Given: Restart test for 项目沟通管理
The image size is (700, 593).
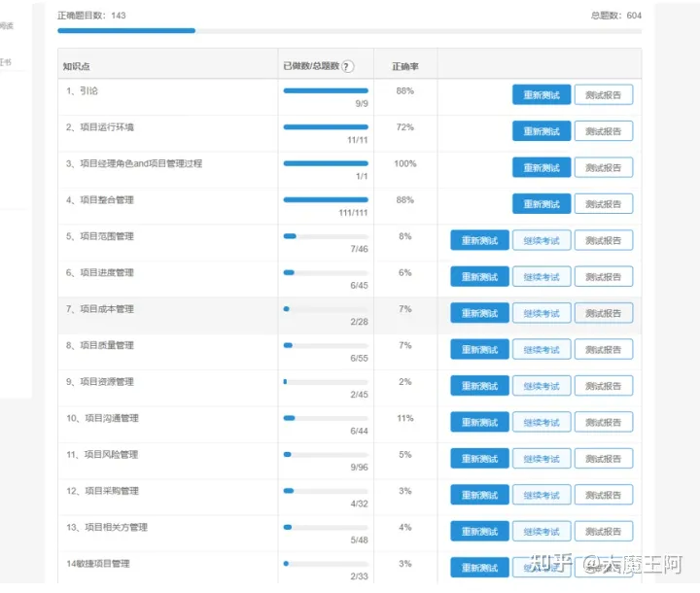Looking at the screenshot, I should [x=479, y=422].
